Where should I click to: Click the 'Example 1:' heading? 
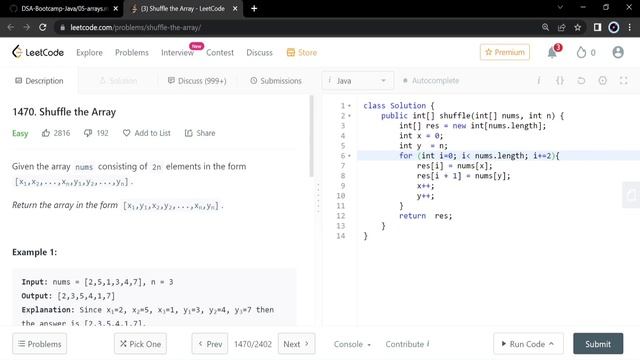[x=35, y=252]
